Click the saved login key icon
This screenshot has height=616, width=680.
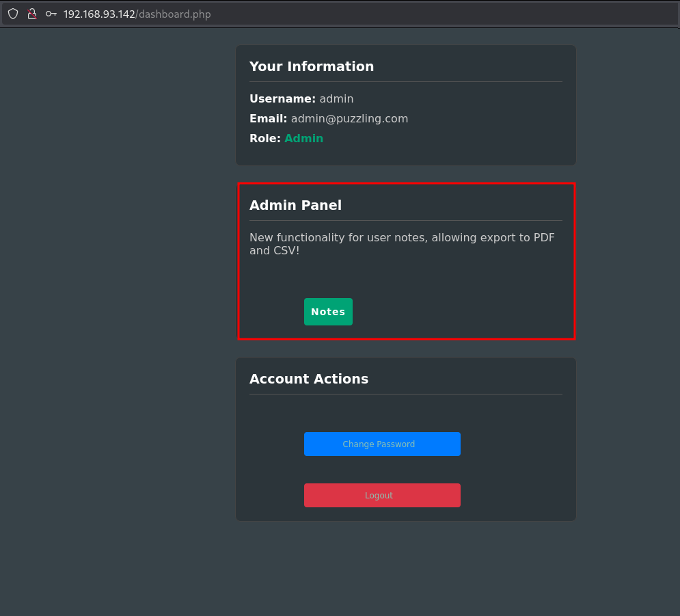click(51, 14)
